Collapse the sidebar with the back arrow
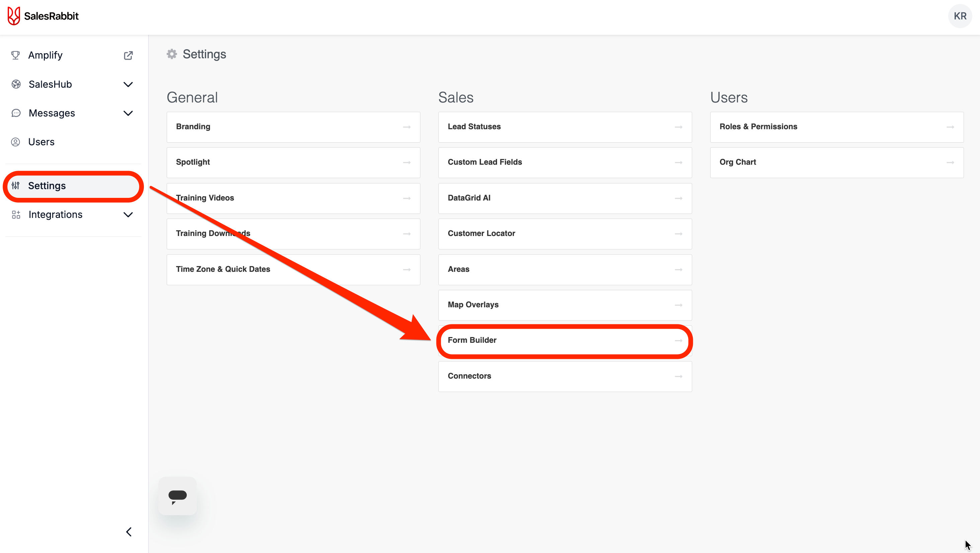 click(x=129, y=532)
